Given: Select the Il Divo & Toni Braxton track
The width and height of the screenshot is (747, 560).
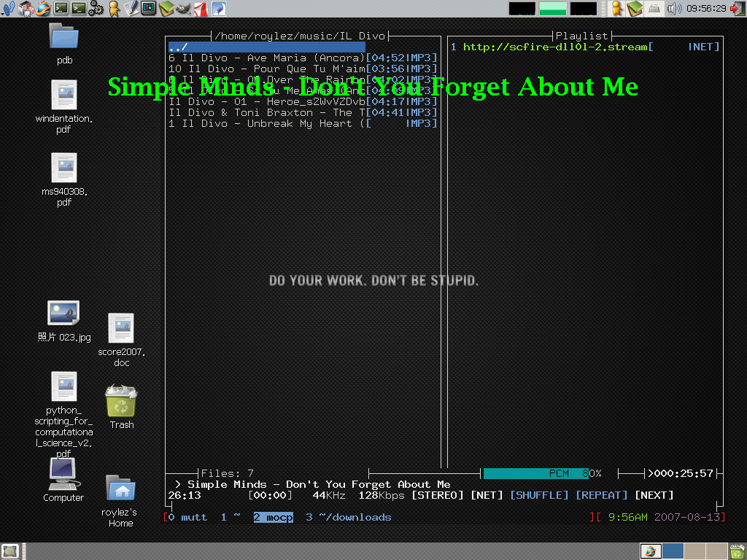Looking at the screenshot, I should point(303,112).
